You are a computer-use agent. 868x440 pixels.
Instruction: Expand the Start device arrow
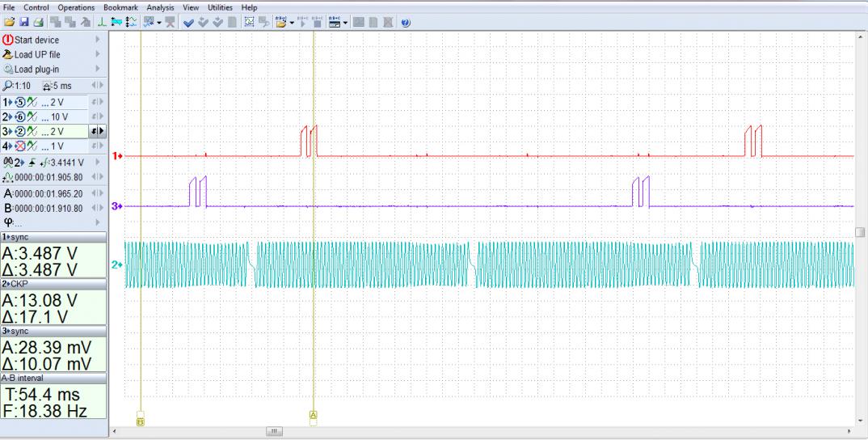coord(99,40)
